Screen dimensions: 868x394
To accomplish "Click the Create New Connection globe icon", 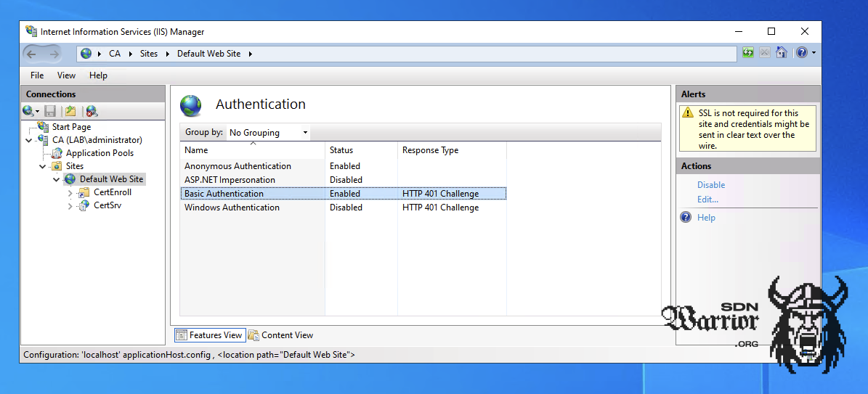I will (x=28, y=111).
